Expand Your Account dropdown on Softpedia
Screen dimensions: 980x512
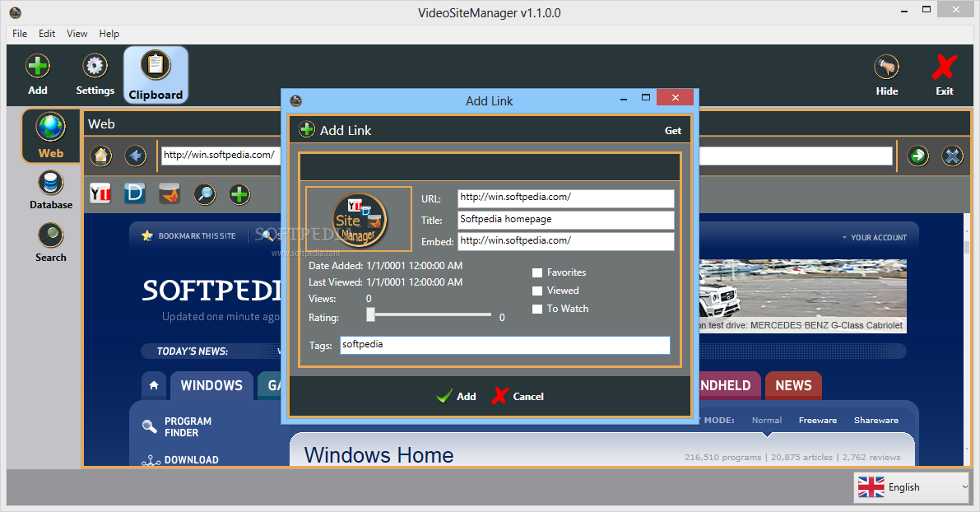coord(874,238)
